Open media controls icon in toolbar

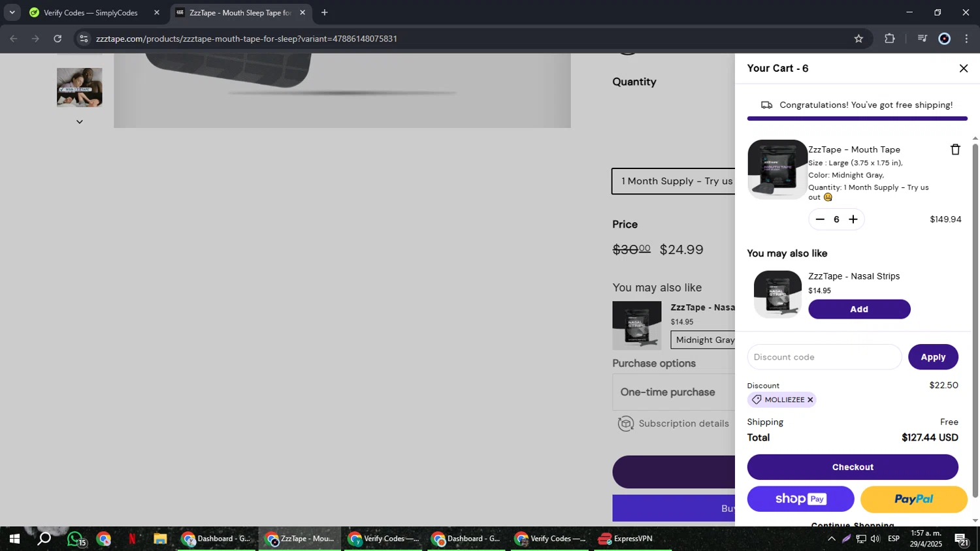coord(922,39)
